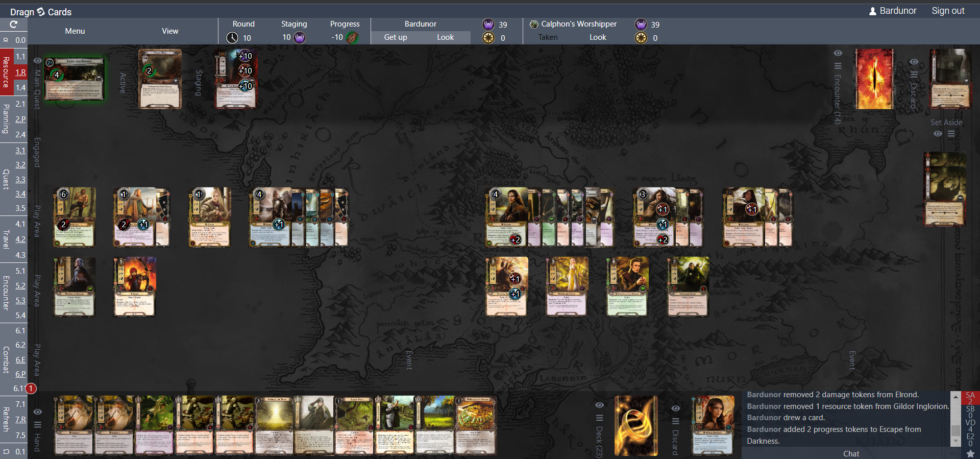Jump to step 2.P
The image size is (980, 459).
coord(20,119)
